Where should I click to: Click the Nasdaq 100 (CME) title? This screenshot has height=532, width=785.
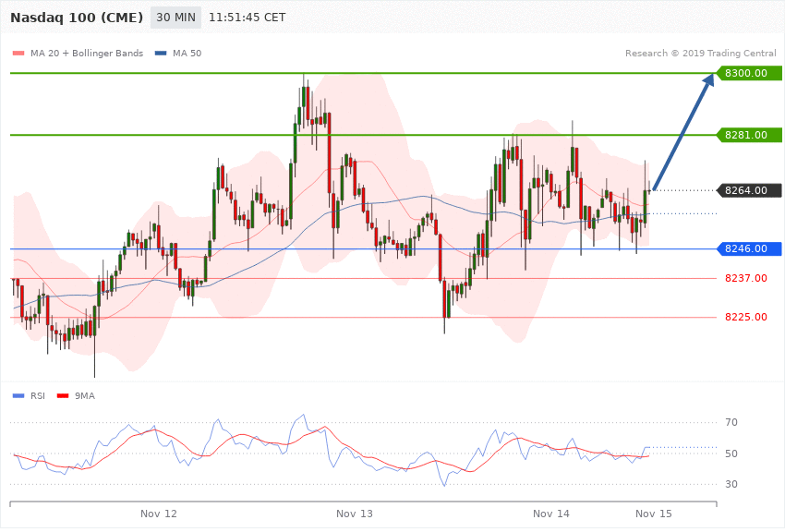[77, 18]
